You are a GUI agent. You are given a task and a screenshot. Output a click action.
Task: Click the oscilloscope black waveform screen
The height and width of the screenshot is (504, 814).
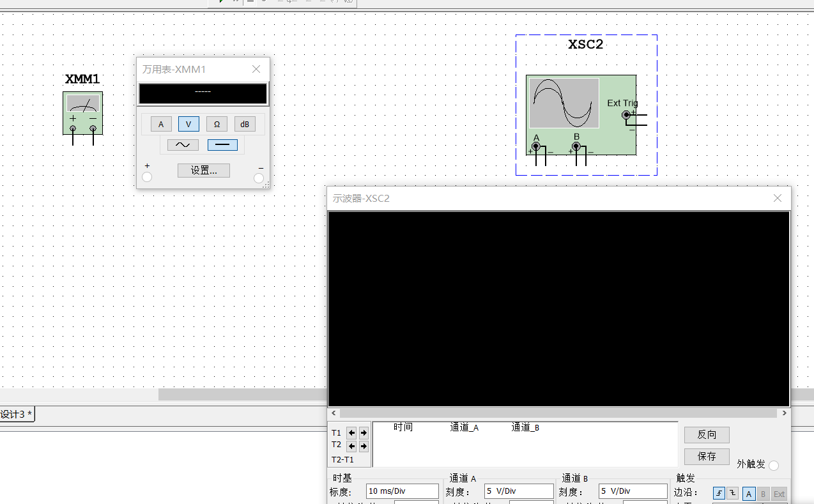tap(559, 309)
